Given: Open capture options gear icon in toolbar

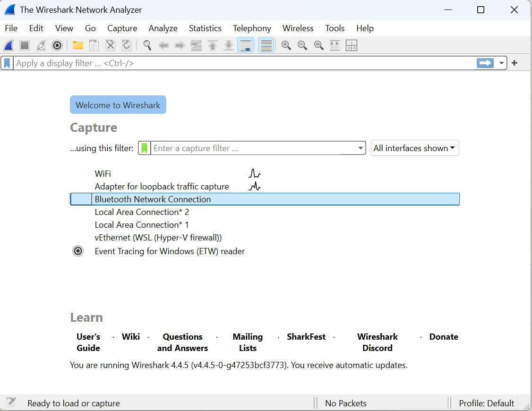Looking at the screenshot, I should (57, 45).
